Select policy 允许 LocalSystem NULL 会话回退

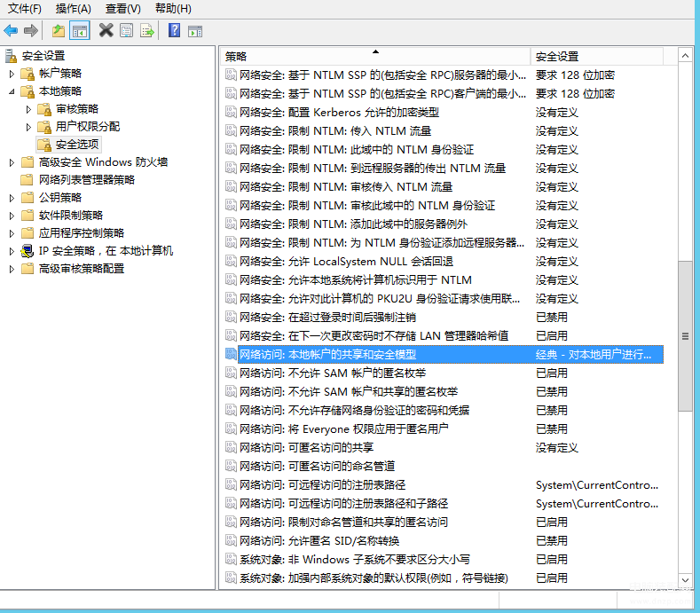click(x=346, y=261)
